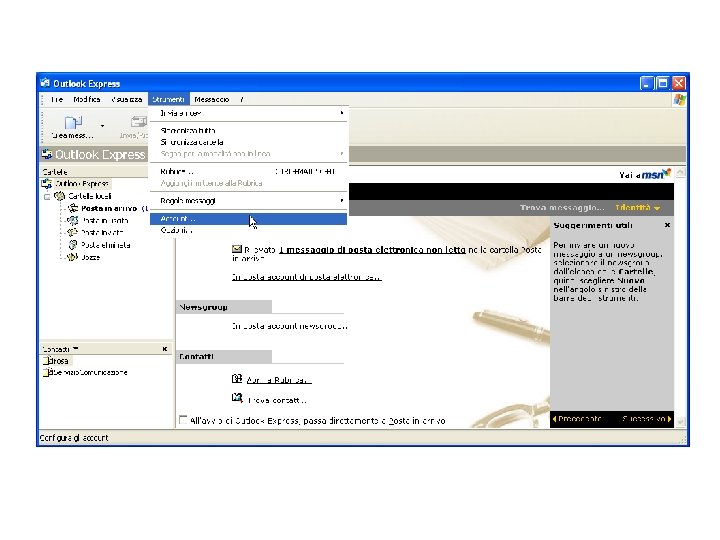
Task: Expand the Regole messaggi submenu
Action: tap(248, 201)
